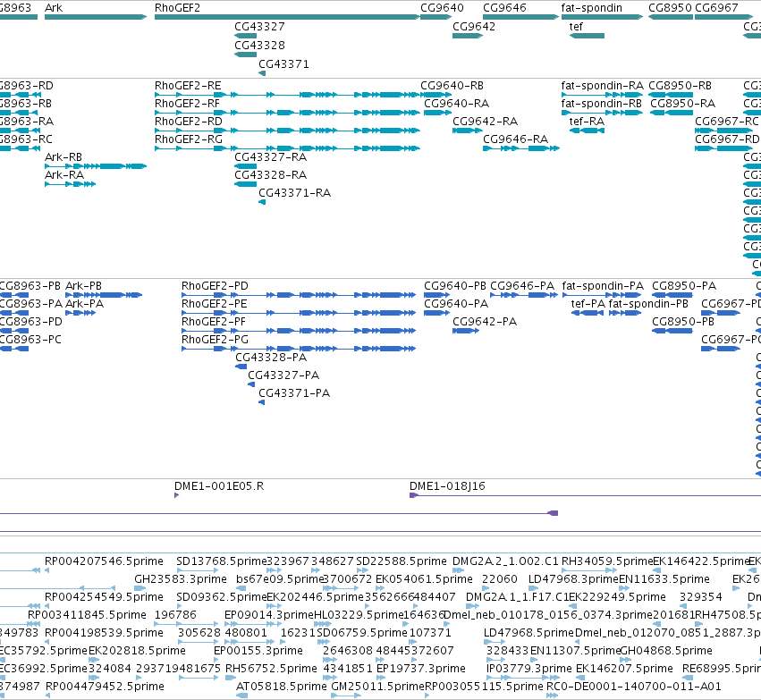Image resolution: width=761 pixels, height=700 pixels.
Task: Click transcript CG43371-RA
Action: coord(262,202)
